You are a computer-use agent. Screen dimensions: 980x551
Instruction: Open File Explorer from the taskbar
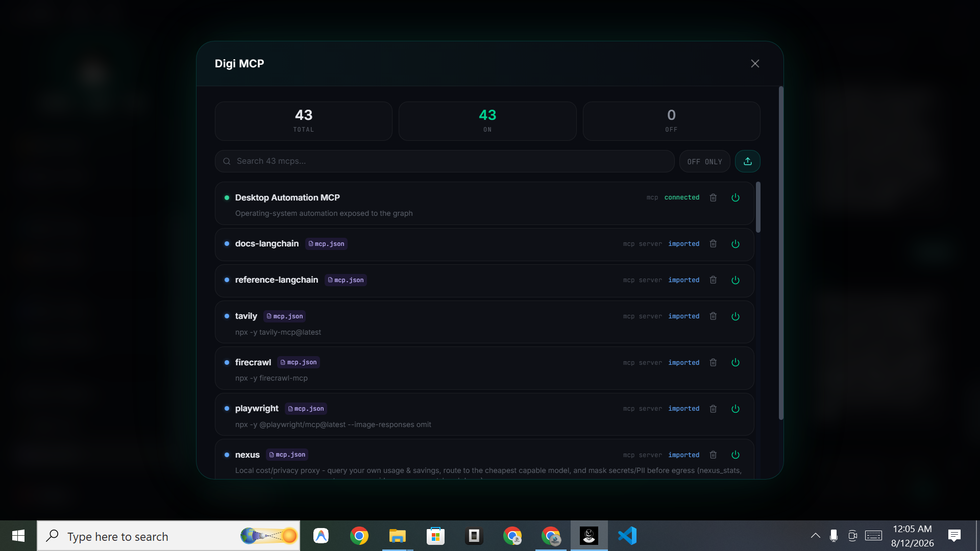tap(398, 536)
